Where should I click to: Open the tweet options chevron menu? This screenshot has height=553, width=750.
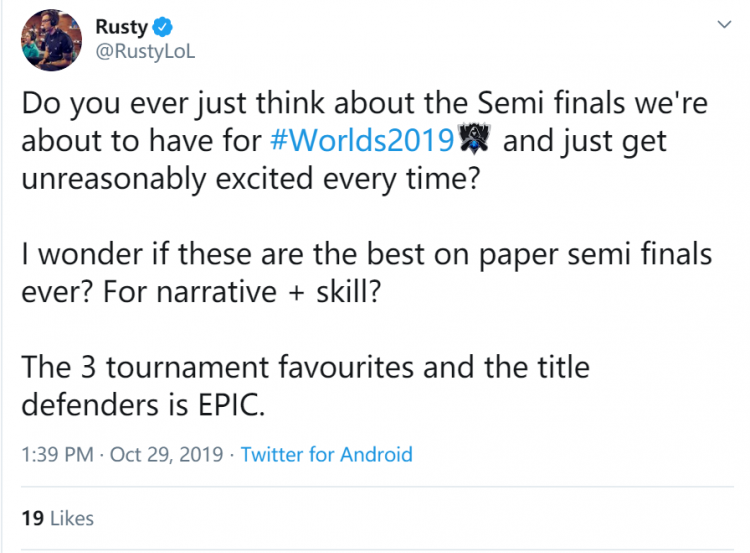tap(725, 24)
